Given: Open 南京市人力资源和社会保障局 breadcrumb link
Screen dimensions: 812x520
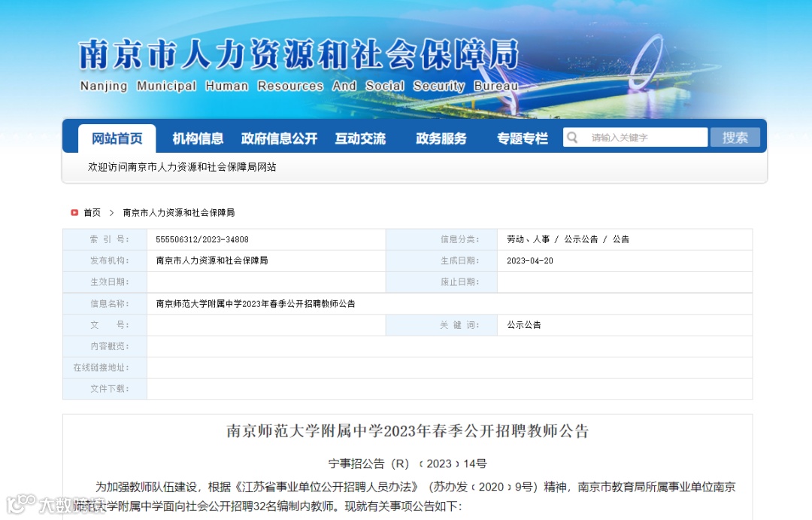Looking at the screenshot, I should tap(179, 212).
